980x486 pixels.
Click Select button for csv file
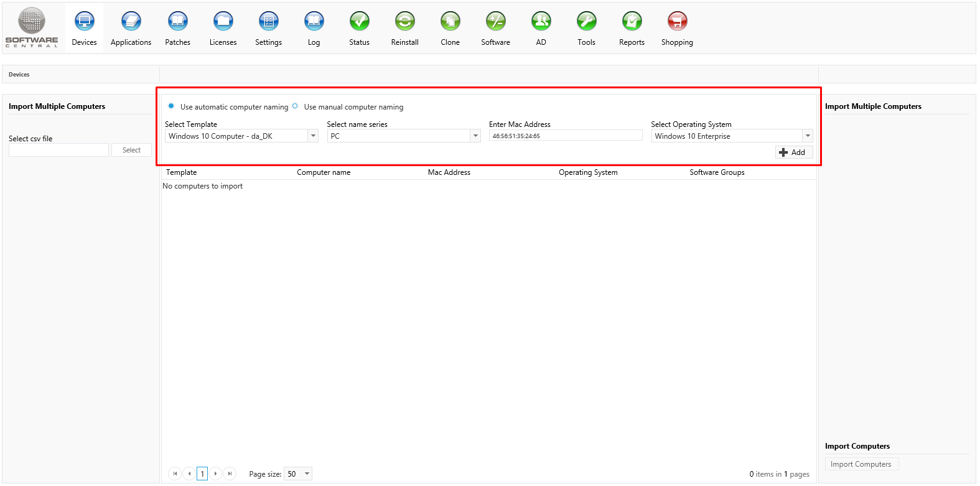point(131,150)
